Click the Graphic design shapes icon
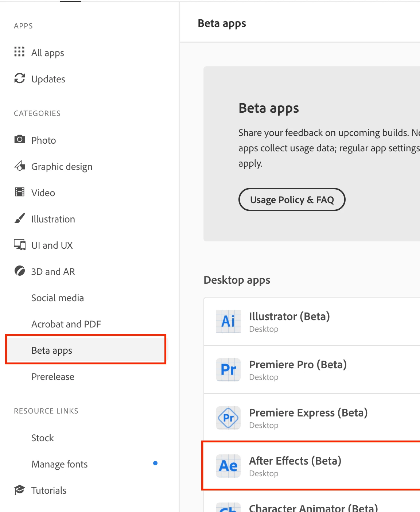 [x=20, y=166]
